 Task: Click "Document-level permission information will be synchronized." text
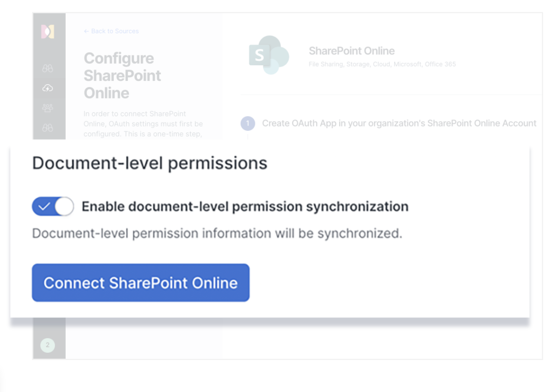point(217,233)
